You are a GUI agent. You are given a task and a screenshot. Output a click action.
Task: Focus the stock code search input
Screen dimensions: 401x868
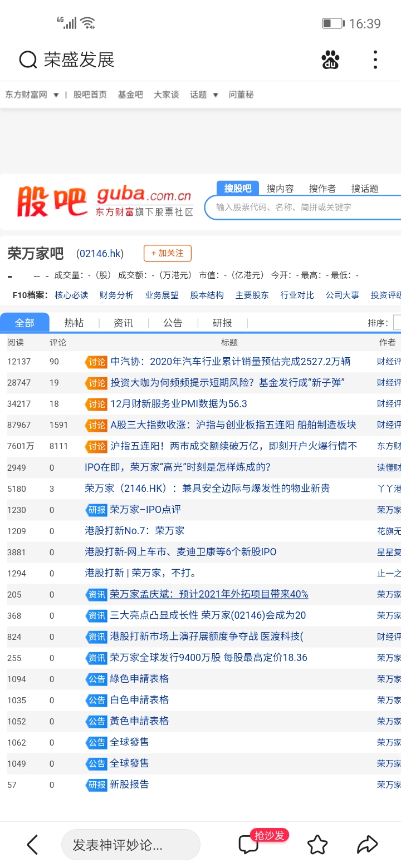tap(304, 207)
